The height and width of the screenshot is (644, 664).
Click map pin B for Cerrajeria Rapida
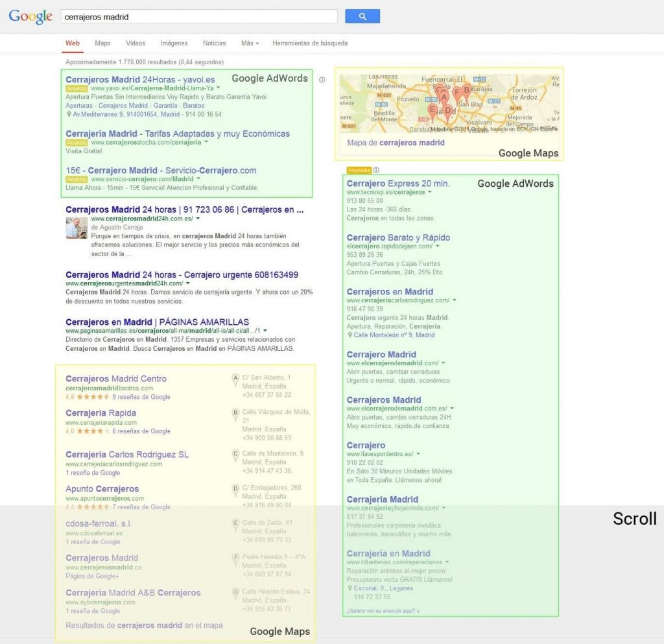pos(235,414)
